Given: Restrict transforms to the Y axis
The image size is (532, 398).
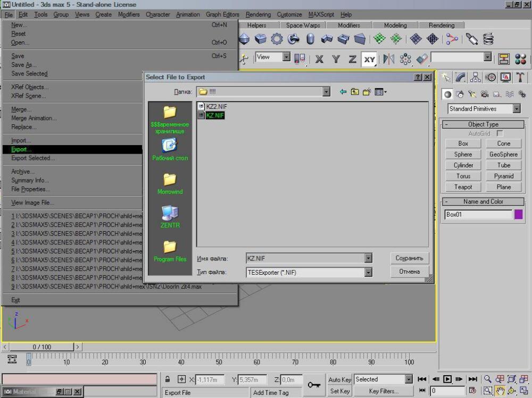Looking at the screenshot, I should point(336,59).
